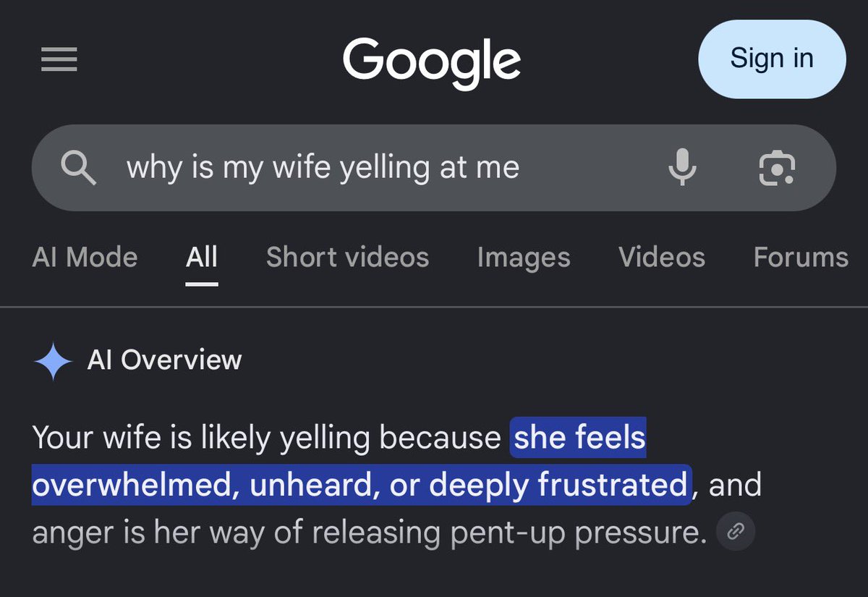Open the Forums tab

(x=801, y=257)
